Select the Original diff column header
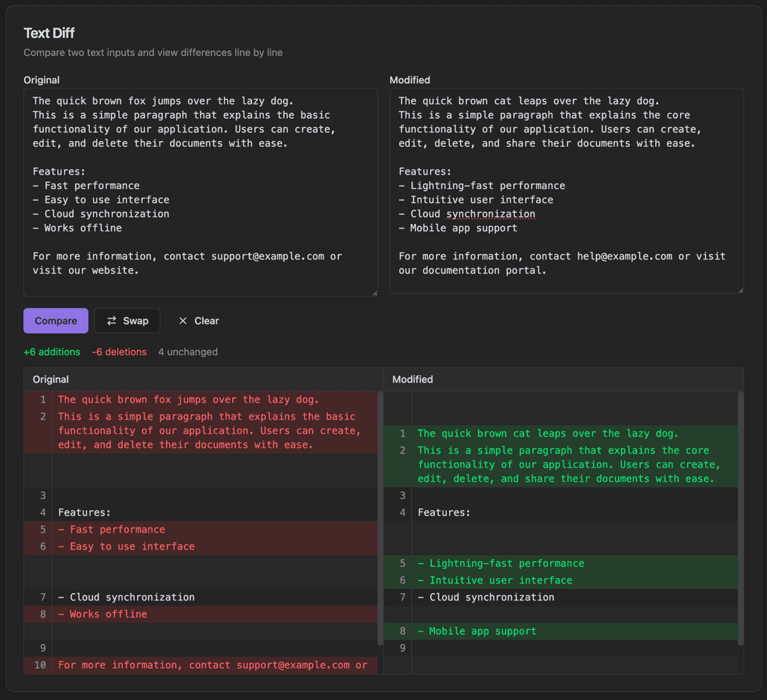The height and width of the screenshot is (700, 767). click(x=51, y=379)
